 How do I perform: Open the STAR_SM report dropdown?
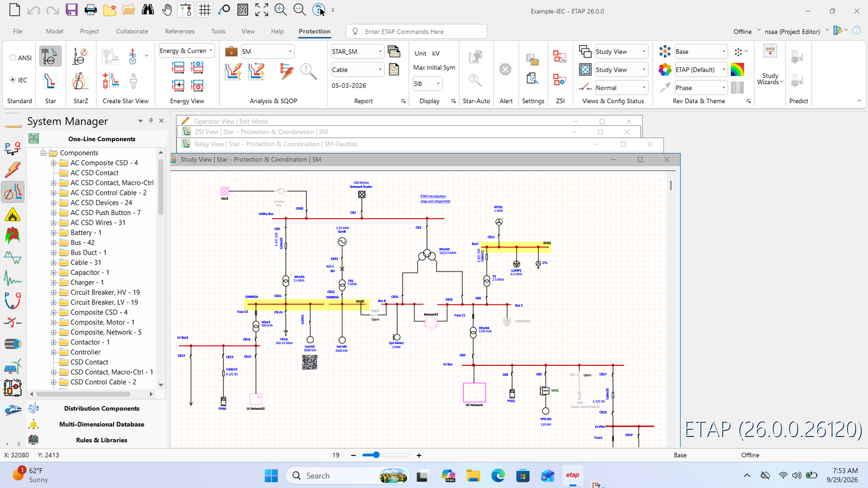coord(380,52)
